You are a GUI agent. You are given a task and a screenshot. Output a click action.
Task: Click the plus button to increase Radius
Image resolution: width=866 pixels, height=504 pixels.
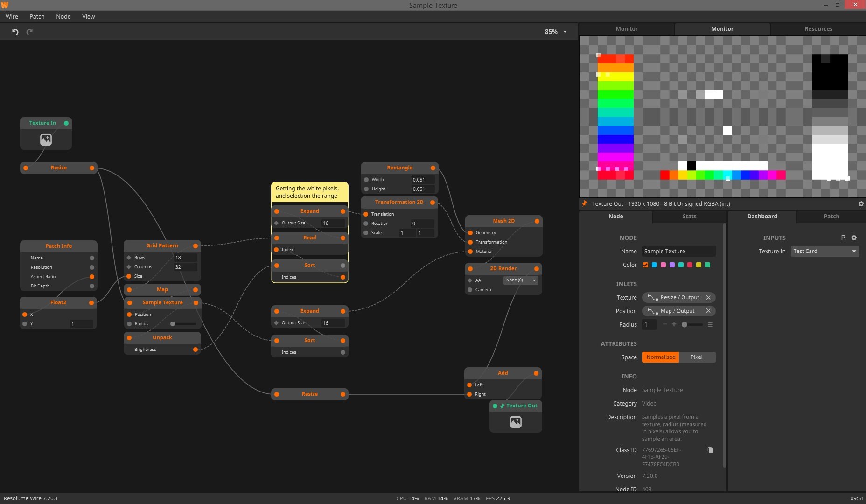[x=674, y=324]
